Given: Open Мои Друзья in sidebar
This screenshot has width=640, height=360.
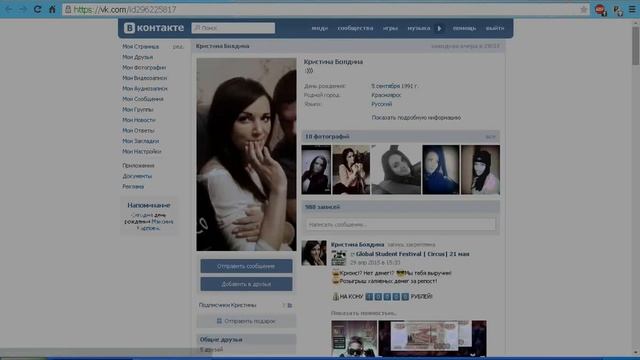Looking at the screenshot, I should (138, 57).
